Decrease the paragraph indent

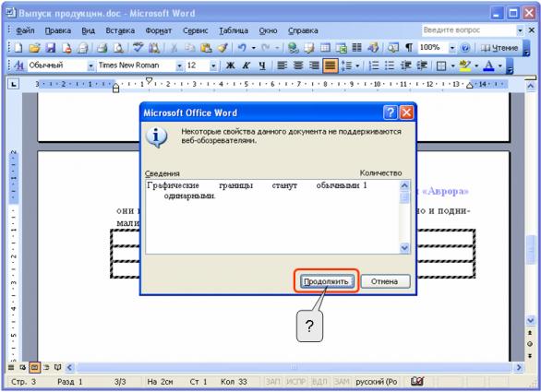coord(406,65)
